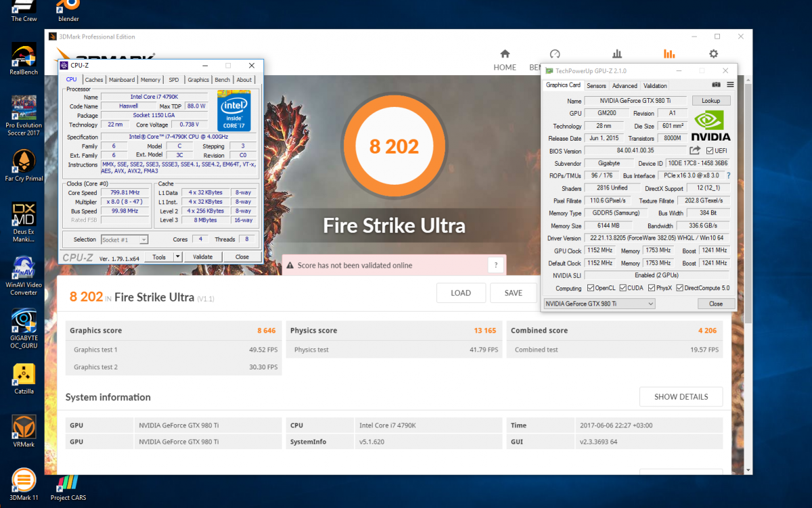Image resolution: width=812 pixels, height=508 pixels.
Task: Click Bus Interface question mark in GPU-Z
Action: (x=728, y=176)
